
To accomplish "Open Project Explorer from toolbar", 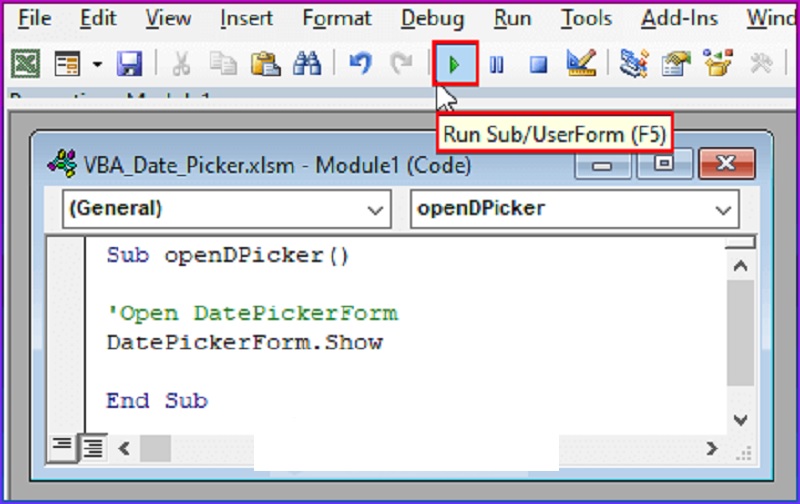I will tap(633, 65).
